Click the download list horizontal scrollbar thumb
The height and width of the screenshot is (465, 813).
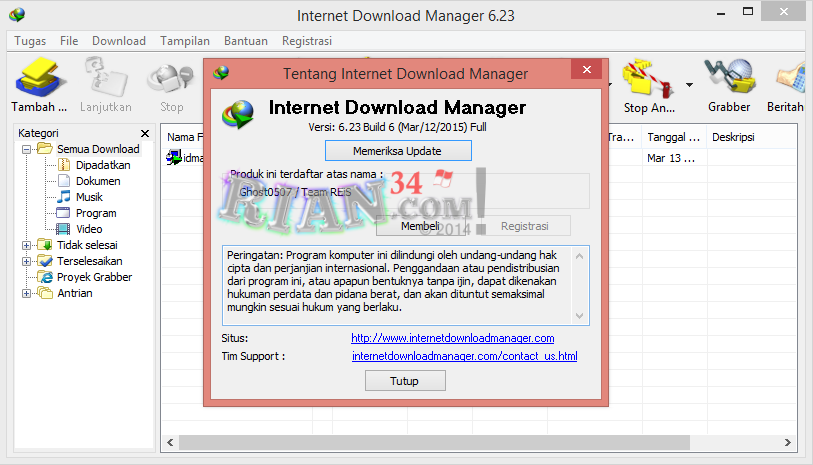(434, 443)
